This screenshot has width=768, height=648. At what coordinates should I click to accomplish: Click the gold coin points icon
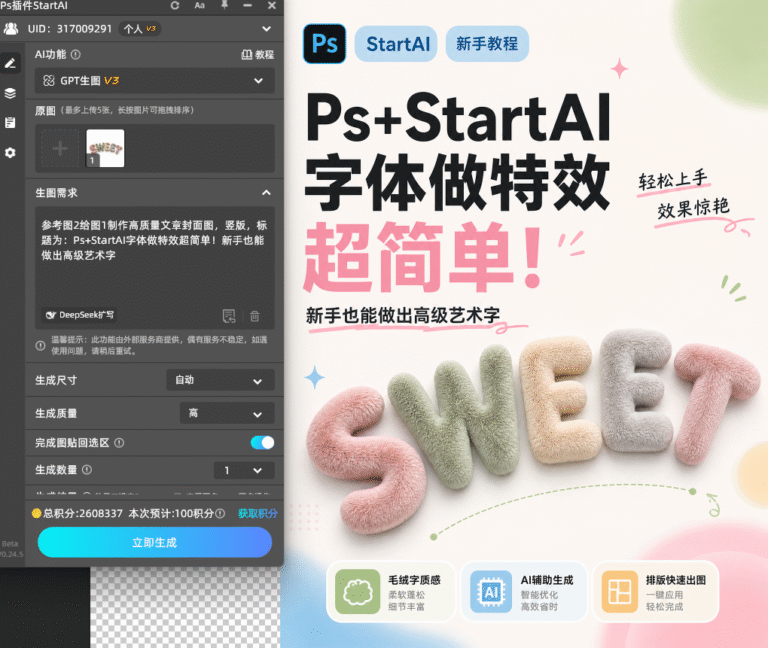36,513
